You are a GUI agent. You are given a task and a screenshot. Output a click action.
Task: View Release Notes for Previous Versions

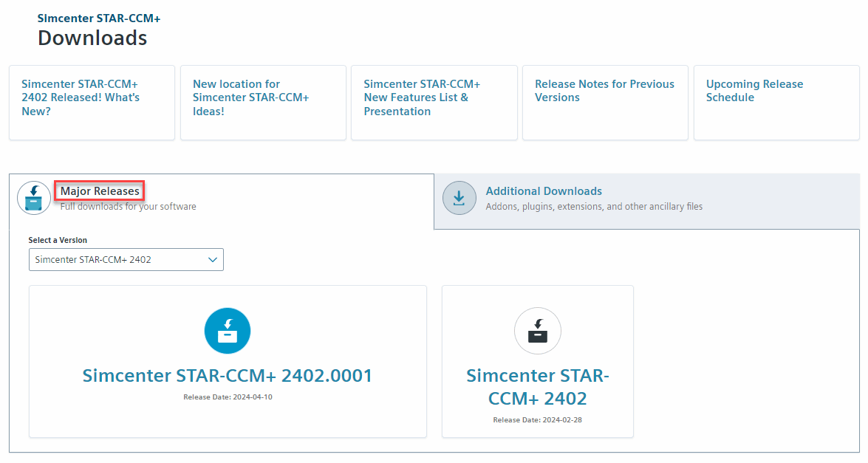click(604, 91)
